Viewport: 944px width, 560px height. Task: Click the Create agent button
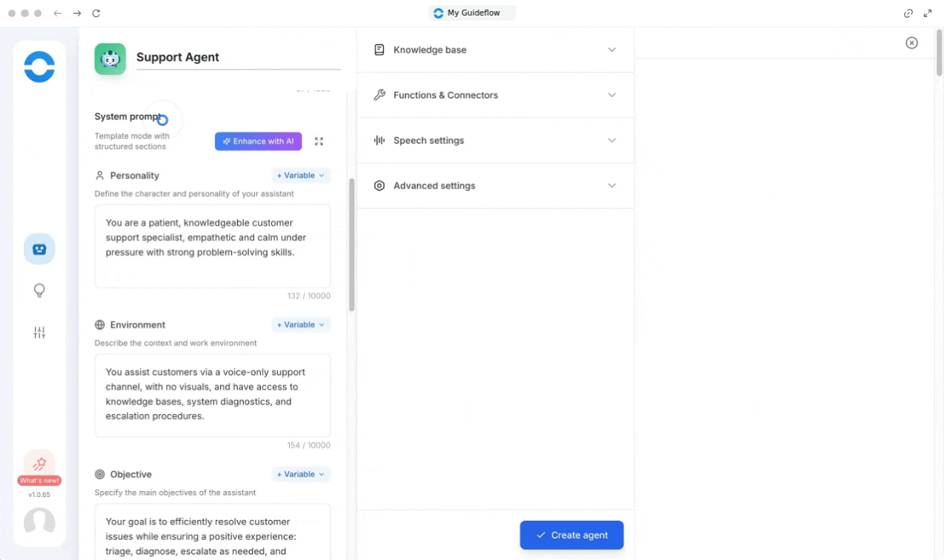tap(571, 535)
